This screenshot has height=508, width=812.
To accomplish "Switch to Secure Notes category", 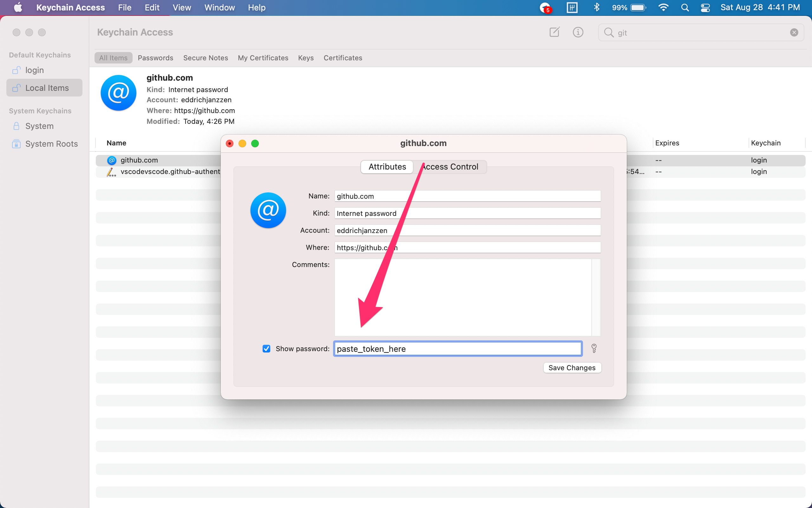I will [x=206, y=58].
